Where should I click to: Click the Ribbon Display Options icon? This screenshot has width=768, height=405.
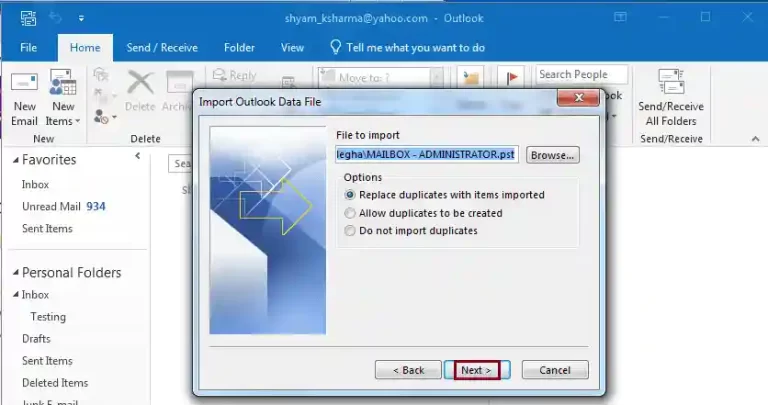[620, 17]
